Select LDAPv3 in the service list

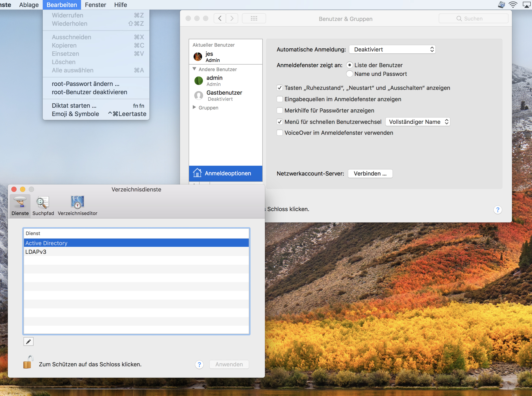point(36,252)
